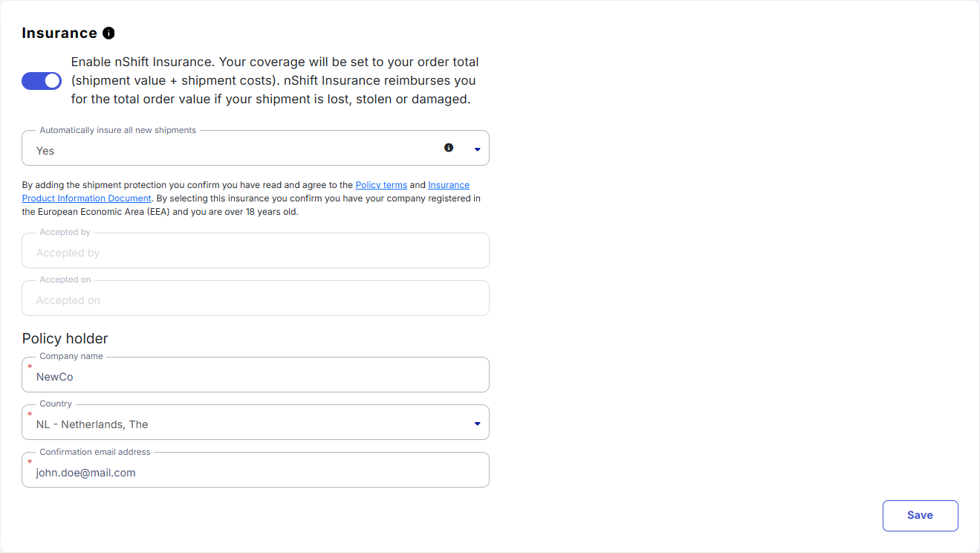980x553 pixels.
Task: Open Insurance Product Information Document link
Action: 449,185
